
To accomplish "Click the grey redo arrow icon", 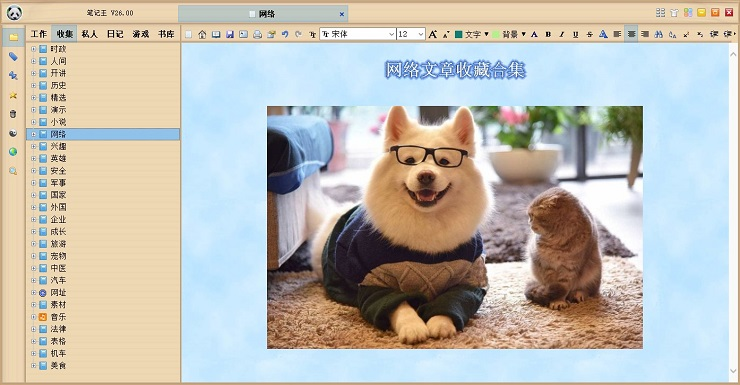I will coord(298,34).
